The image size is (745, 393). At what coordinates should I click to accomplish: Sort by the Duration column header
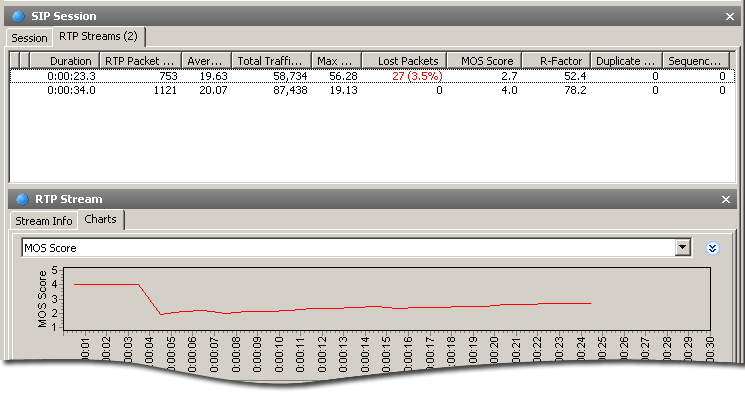click(x=65, y=61)
